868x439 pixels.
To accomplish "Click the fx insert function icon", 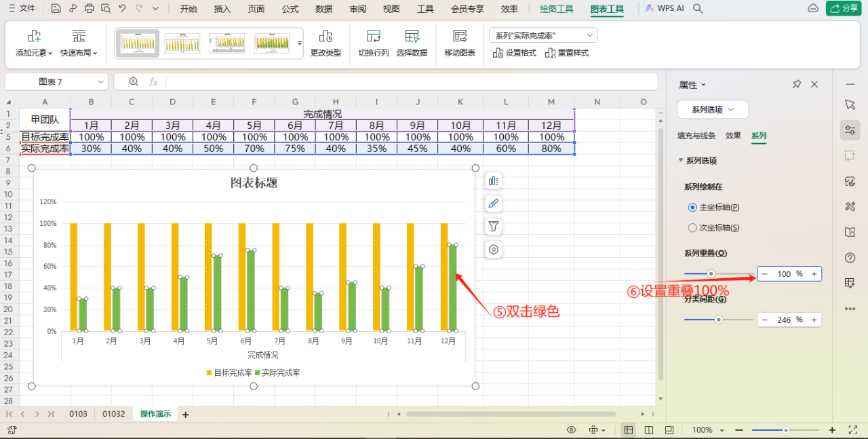I will coord(153,81).
